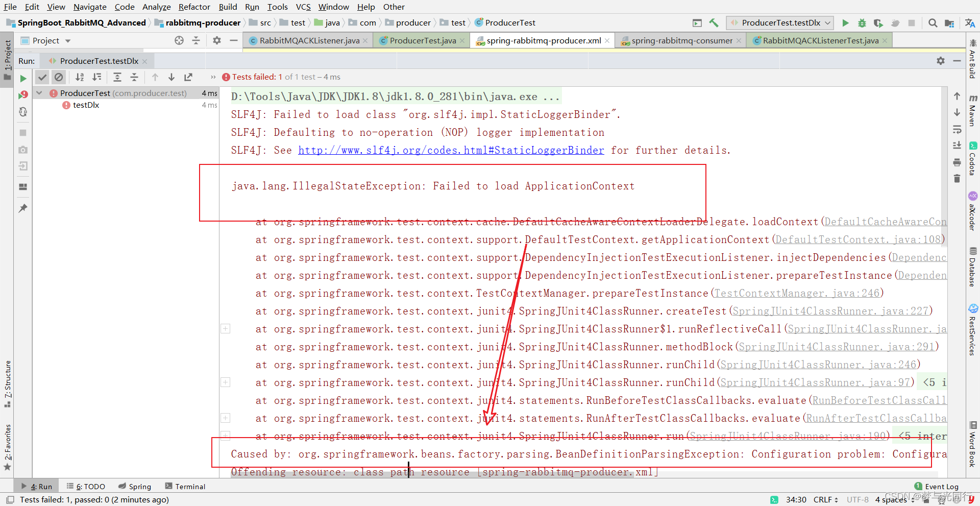Toggle Show Ignored tests button
Screen dimensions: 980x506
59,77
